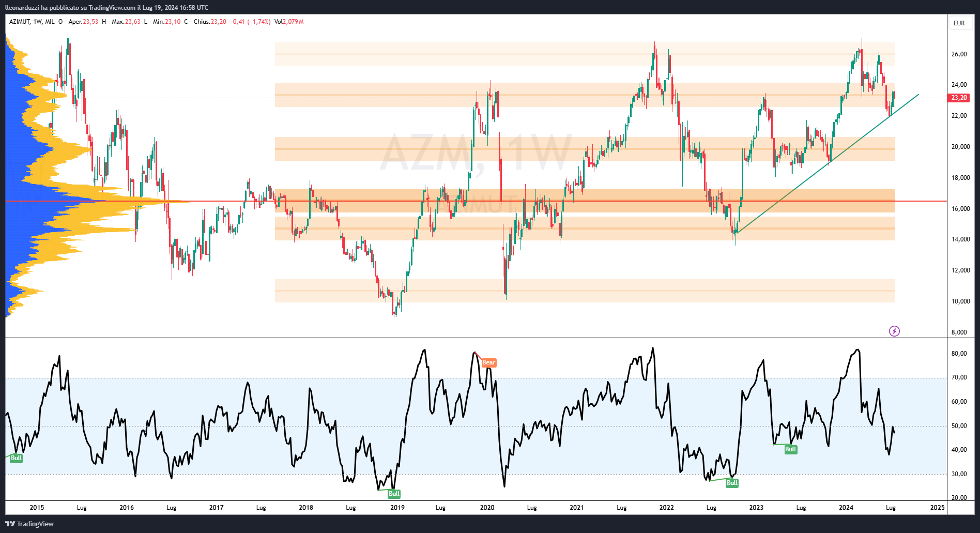Screen dimensions: 980x533
Task: Click the AZIMUT, 1W, MIL symbol title
Action: pyautogui.click(x=32, y=22)
